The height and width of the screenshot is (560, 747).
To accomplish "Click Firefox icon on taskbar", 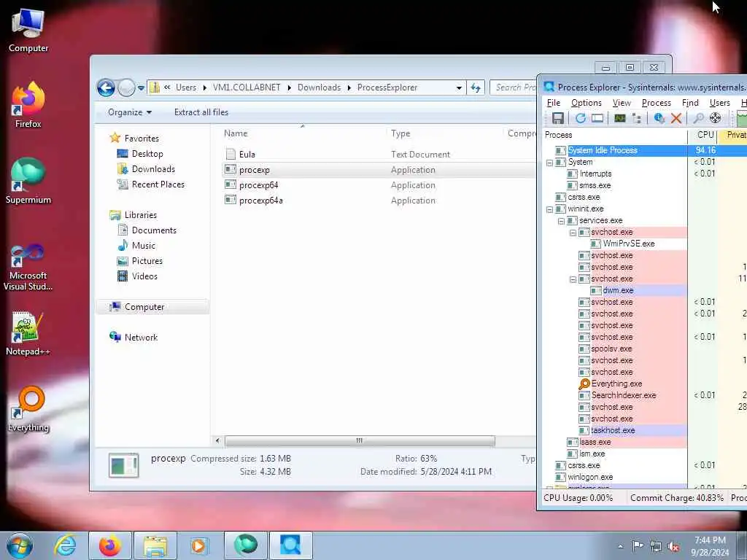I will 110,545.
